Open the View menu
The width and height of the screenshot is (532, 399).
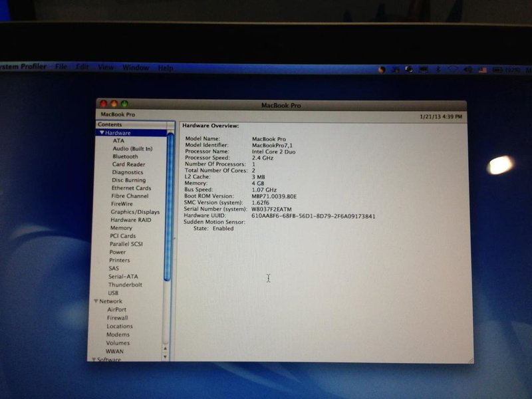tap(106, 67)
